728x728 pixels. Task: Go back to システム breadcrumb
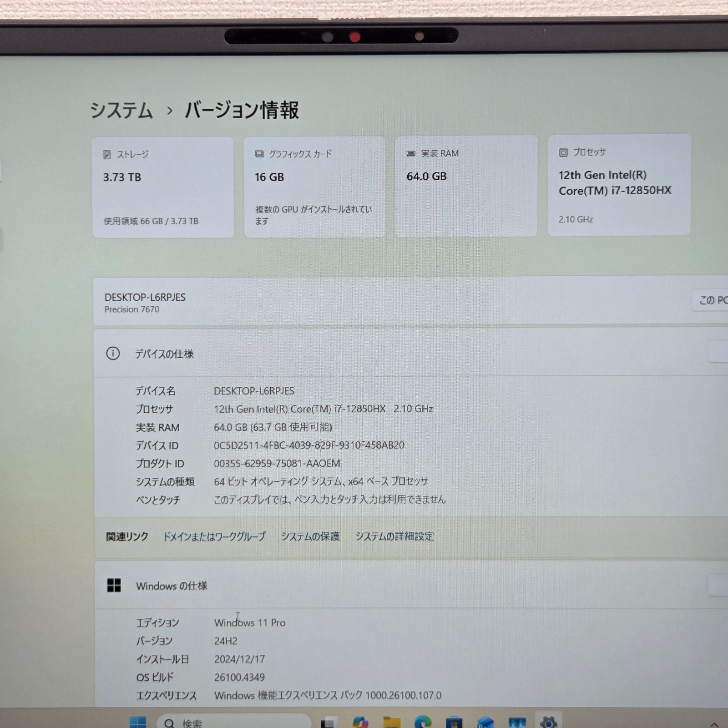point(121,111)
